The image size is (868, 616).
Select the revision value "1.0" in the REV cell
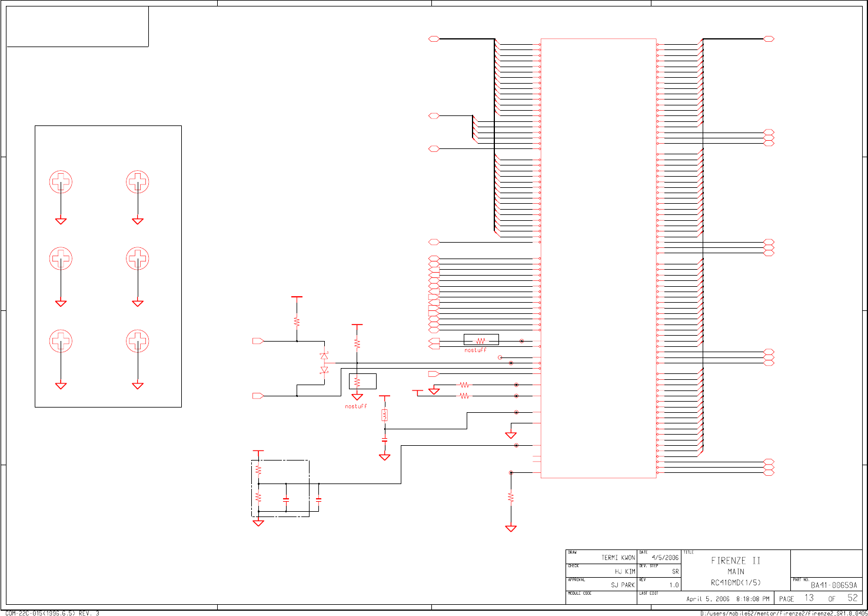pyautogui.click(x=674, y=585)
